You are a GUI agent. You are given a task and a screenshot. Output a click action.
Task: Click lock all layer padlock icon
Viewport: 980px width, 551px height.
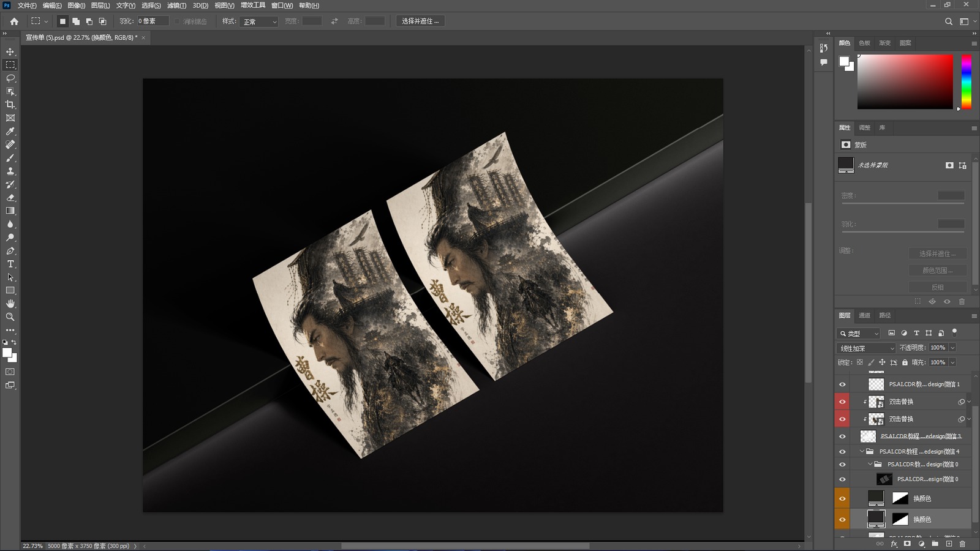(905, 362)
